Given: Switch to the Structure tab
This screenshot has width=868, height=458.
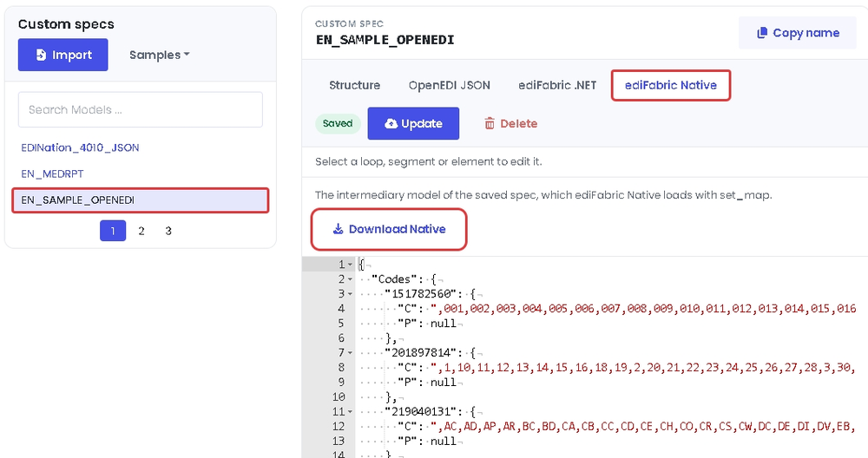Looking at the screenshot, I should coord(355,85).
